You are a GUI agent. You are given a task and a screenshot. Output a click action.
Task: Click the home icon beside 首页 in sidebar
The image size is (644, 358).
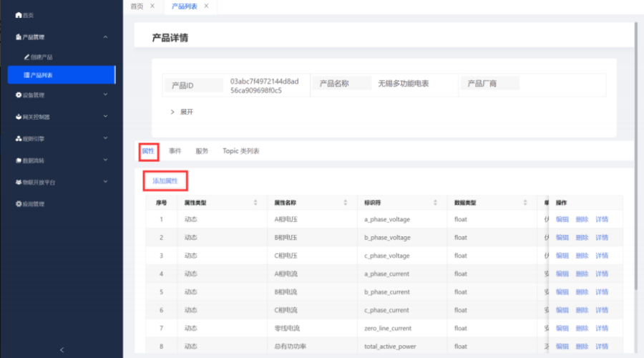[19, 15]
